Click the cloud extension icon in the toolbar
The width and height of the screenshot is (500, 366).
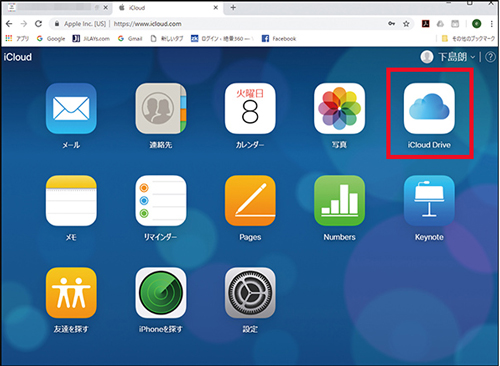pos(440,24)
